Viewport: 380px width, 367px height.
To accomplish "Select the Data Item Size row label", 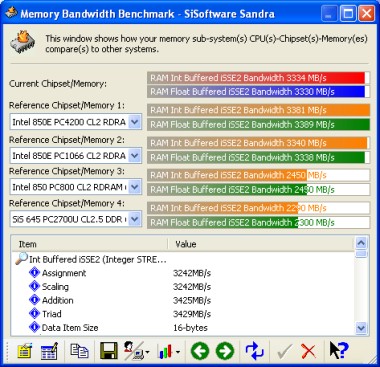I will click(x=70, y=328).
